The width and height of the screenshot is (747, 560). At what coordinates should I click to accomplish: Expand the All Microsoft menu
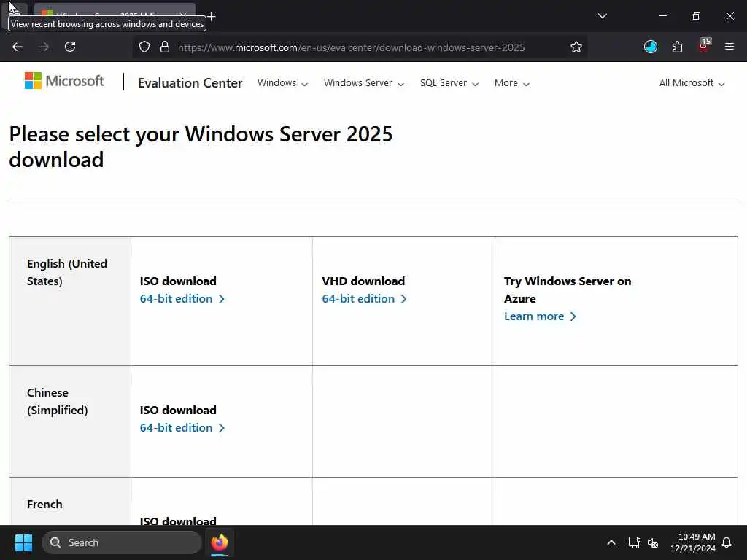click(x=692, y=83)
